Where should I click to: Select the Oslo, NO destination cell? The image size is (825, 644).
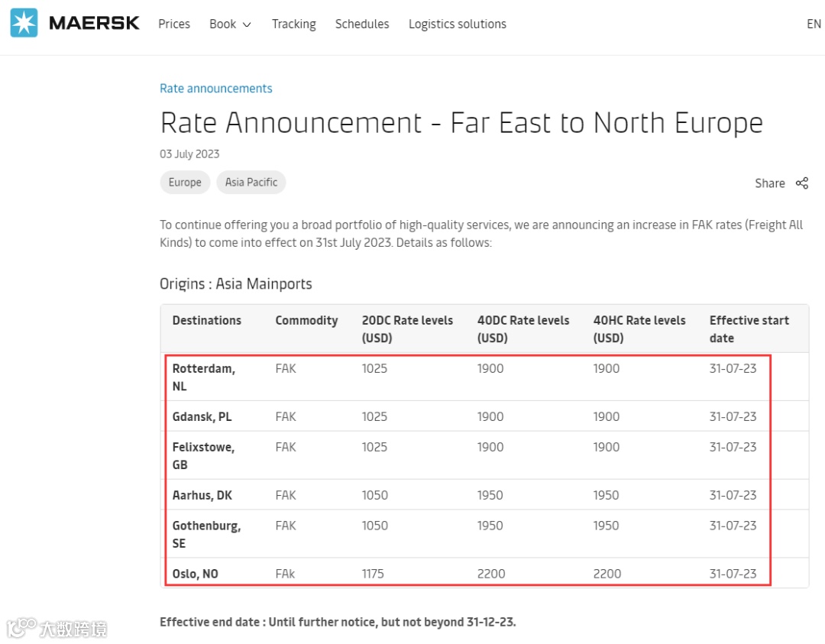pyautogui.click(x=196, y=574)
